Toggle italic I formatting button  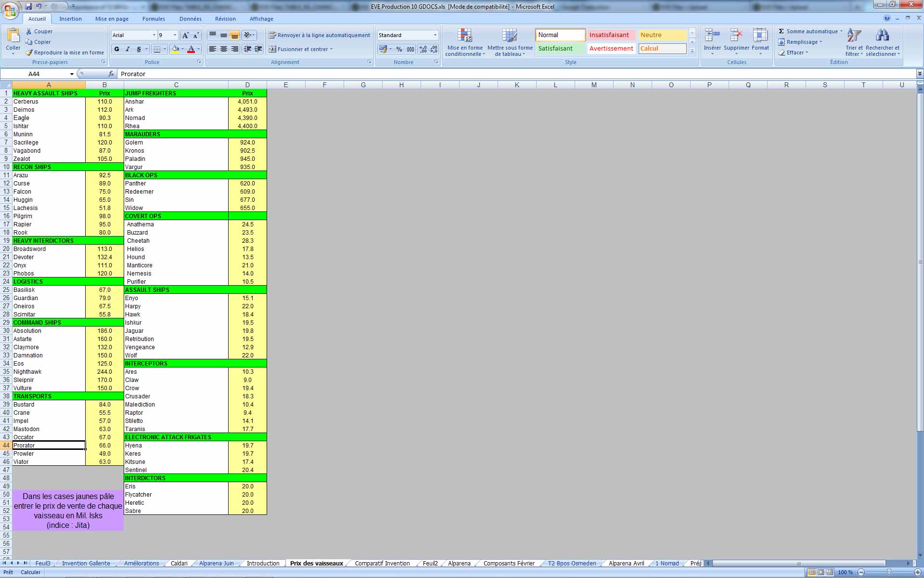point(128,49)
